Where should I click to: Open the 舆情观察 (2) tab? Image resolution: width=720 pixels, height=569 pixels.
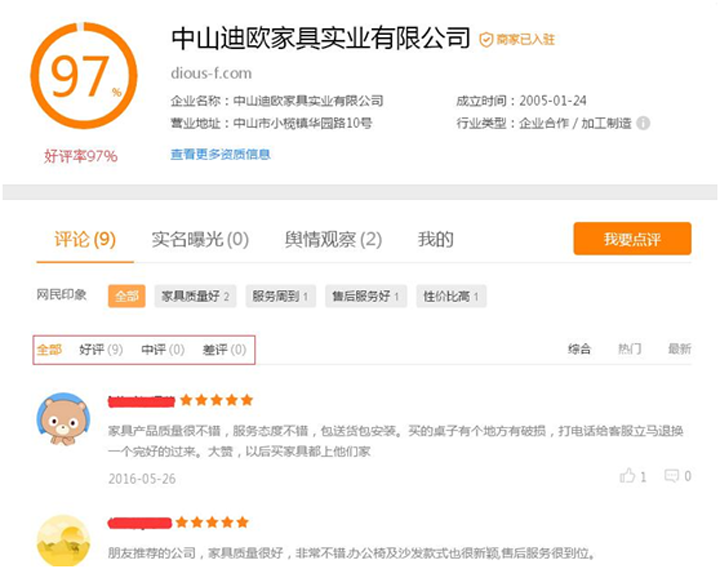(333, 240)
